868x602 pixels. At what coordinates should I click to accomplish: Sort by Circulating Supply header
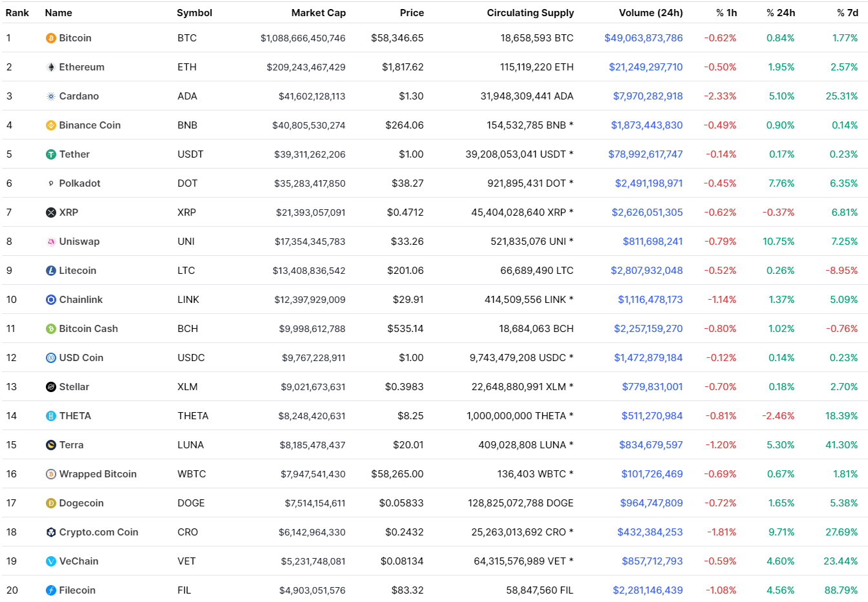tap(530, 13)
